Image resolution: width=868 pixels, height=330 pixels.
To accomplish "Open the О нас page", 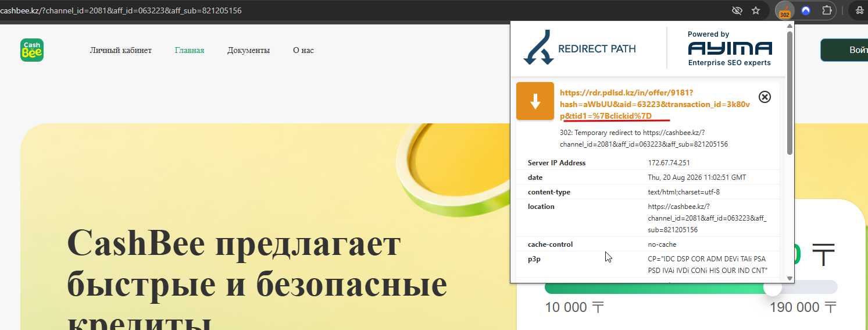I will [303, 51].
